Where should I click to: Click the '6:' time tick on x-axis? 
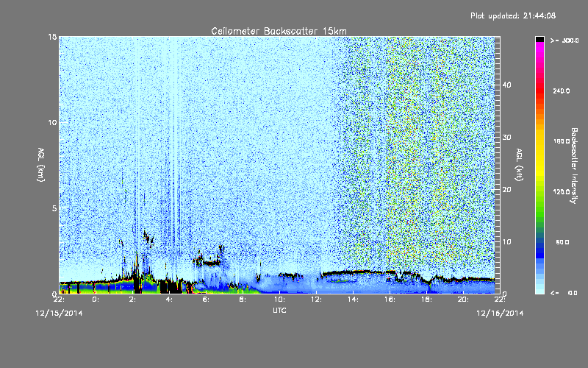[206, 300]
